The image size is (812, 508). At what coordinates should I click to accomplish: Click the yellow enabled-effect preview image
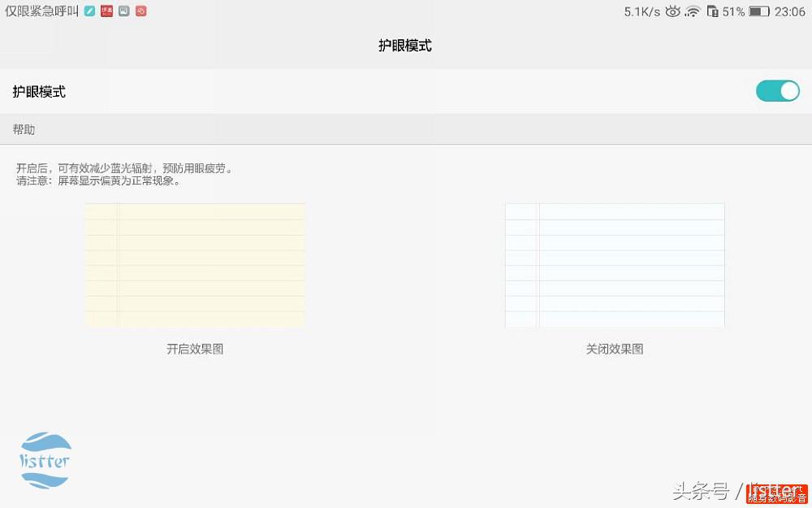[194, 264]
